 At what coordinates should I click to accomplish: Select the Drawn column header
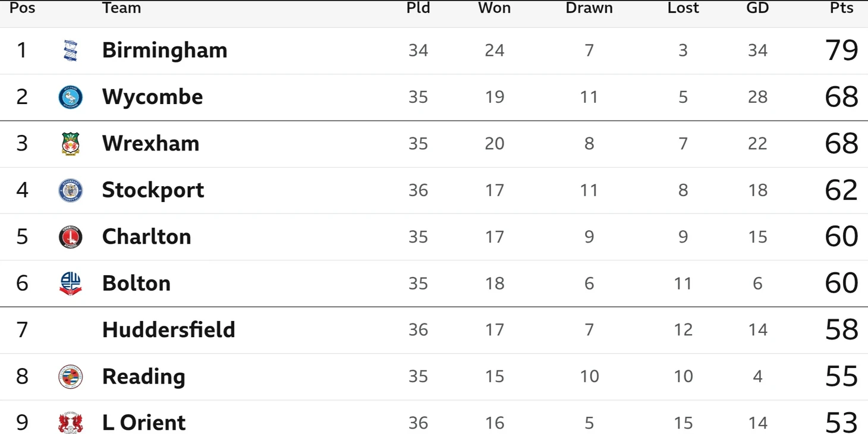[589, 8]
